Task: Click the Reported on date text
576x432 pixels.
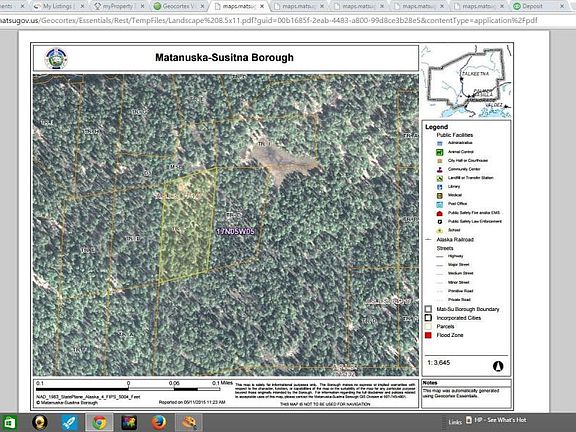Action: [x=192, y=402]
